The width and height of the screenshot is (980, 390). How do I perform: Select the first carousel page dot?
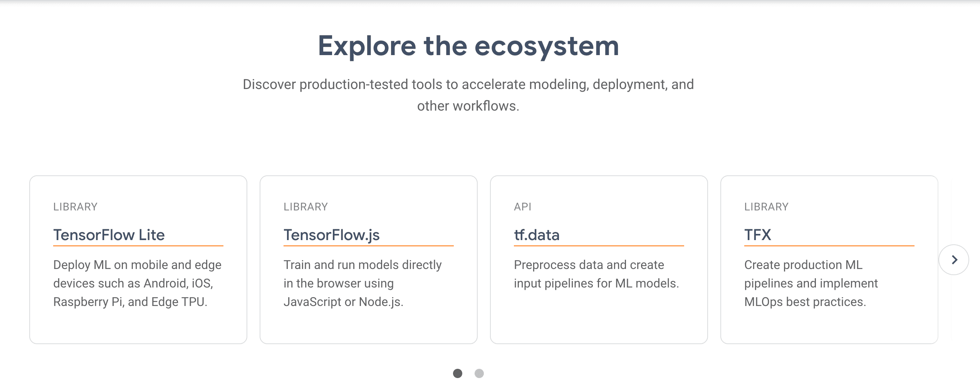tap(458, 373)
